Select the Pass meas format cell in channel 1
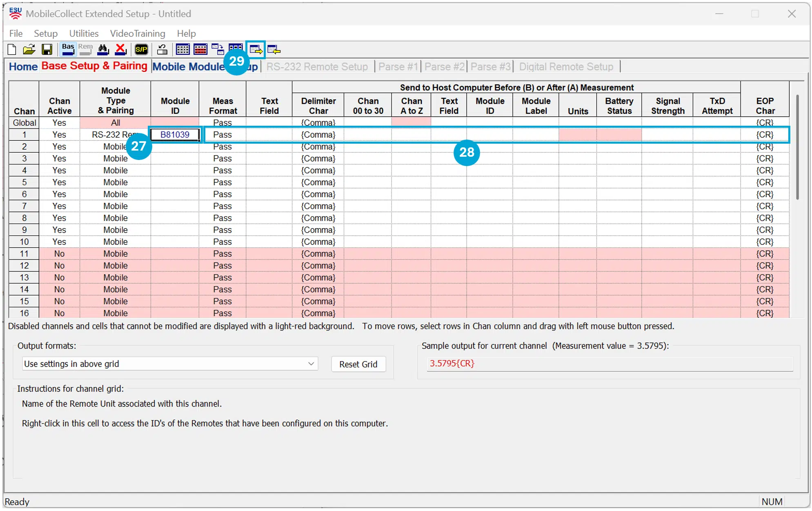812x511 pixels. coord(222,135)
